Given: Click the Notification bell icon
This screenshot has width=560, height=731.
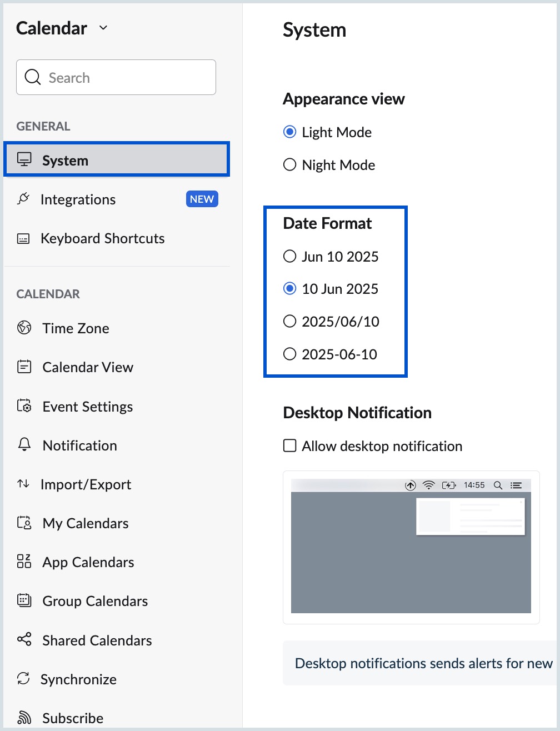Looking at the screenshot, I should [24, 445].
